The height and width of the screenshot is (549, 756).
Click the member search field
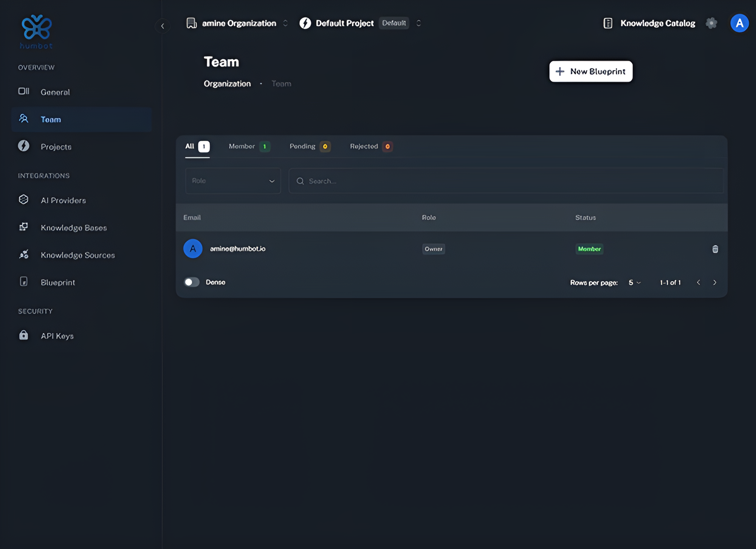click(x=506, y=181)
